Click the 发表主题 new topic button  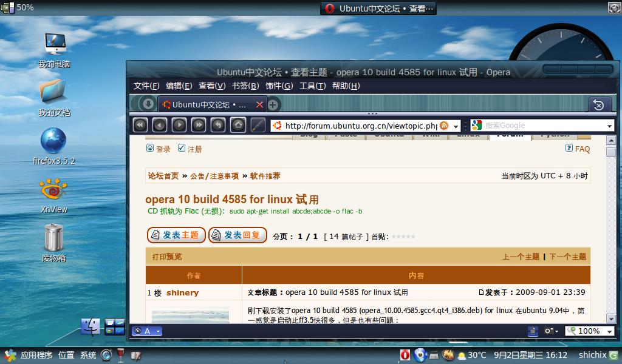[176, 235]
